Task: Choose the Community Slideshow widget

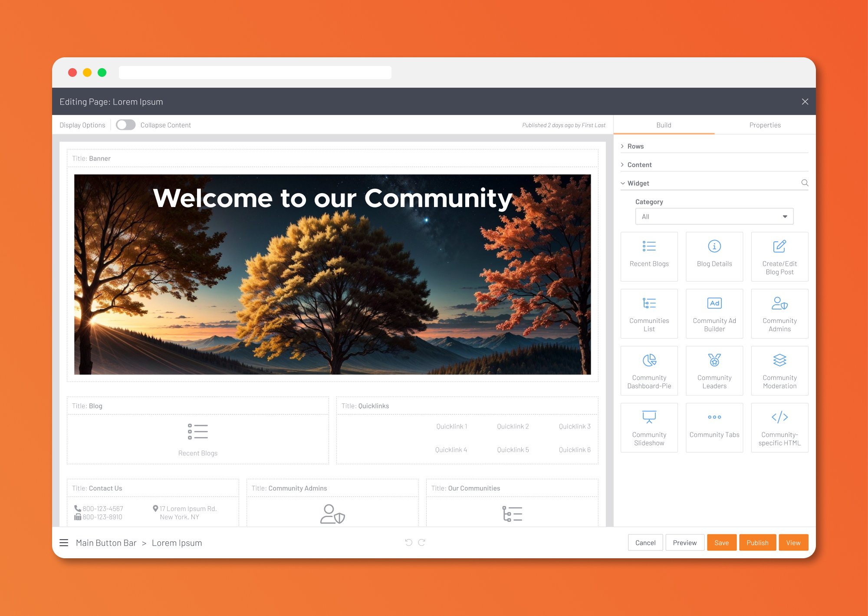Action: [x=649, y=427]
